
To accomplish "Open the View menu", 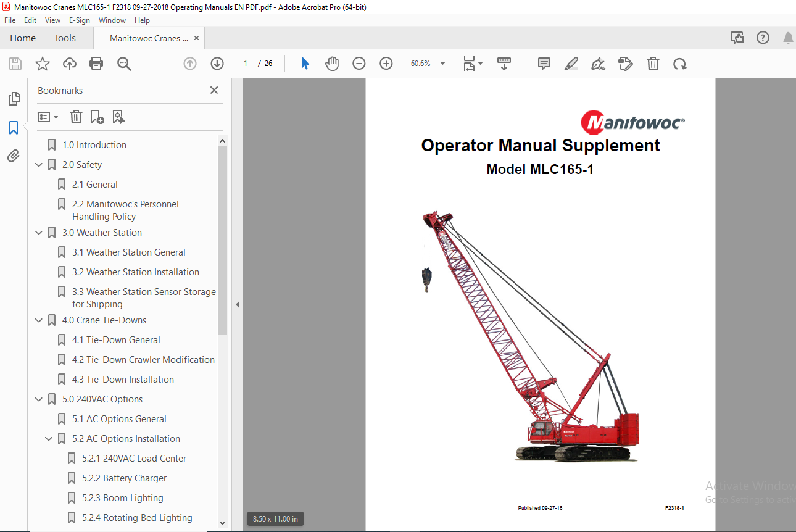I will click(x=52, y=20).
